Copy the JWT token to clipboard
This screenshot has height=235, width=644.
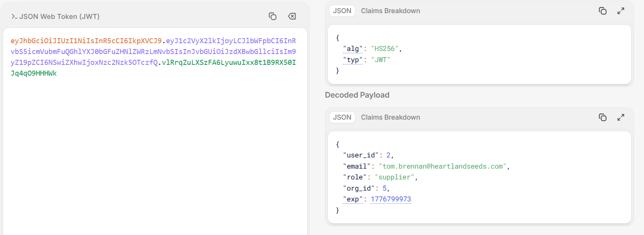273,16
